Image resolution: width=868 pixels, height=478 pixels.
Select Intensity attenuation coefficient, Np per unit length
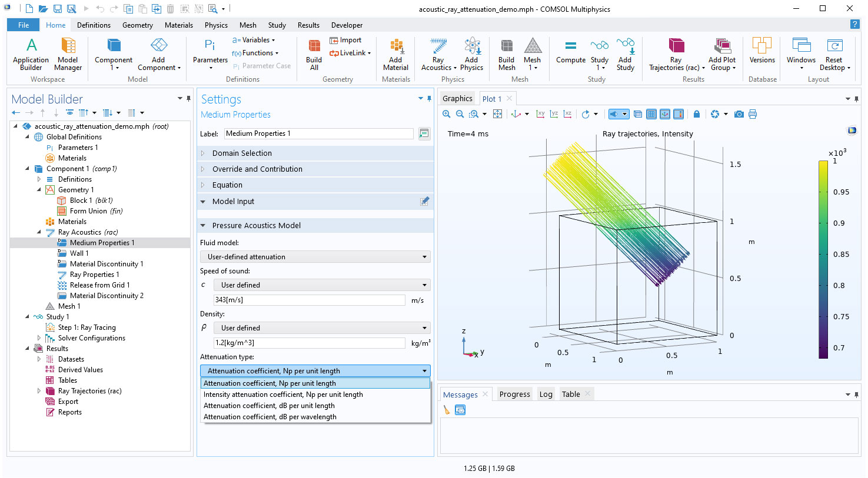click(283, 395)
